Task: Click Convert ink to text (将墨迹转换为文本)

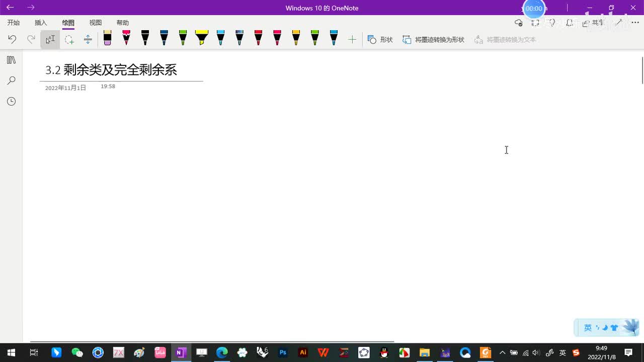Action: tap(505, 39)
